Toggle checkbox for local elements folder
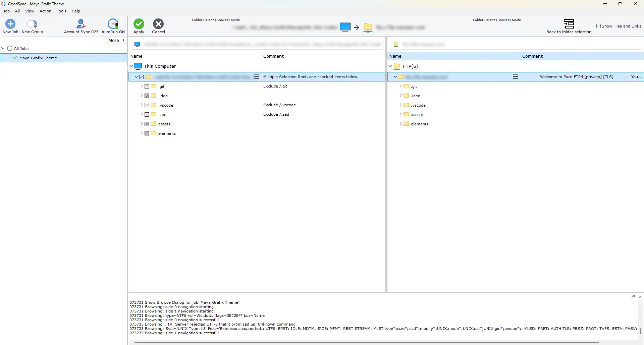 [x=147, y=133]
